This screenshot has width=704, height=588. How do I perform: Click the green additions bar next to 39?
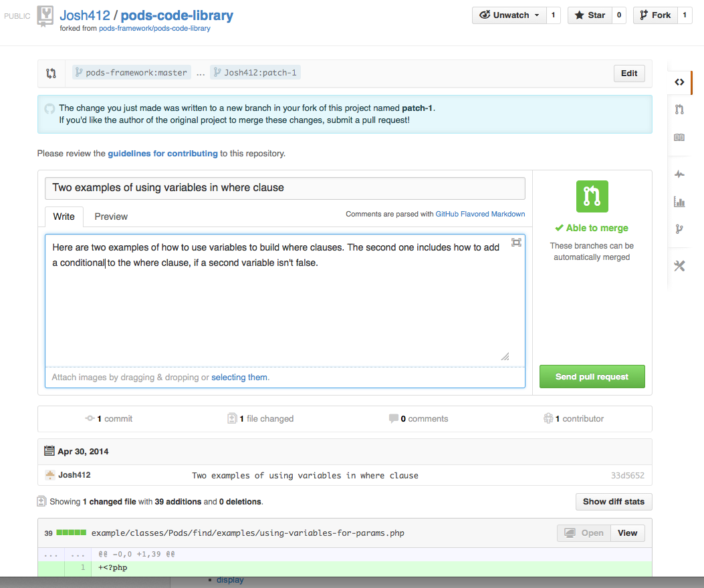tap(72, 533)
